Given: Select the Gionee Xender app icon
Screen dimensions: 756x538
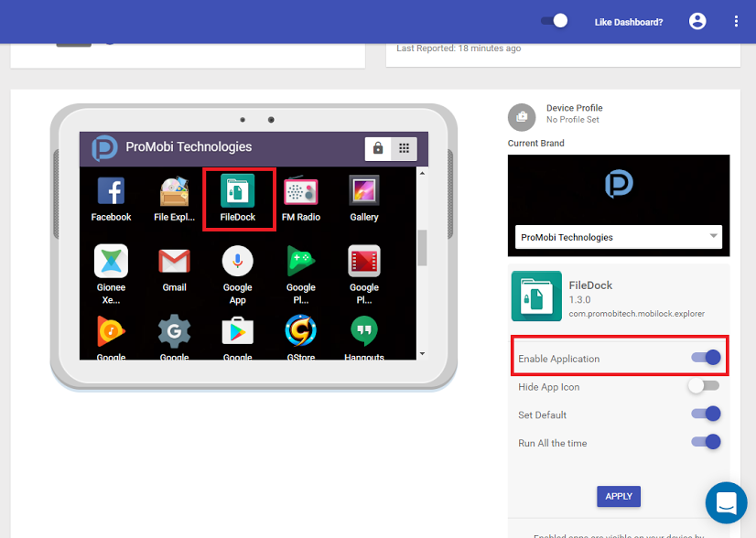Looking at the screenshot, I should 111,261.
